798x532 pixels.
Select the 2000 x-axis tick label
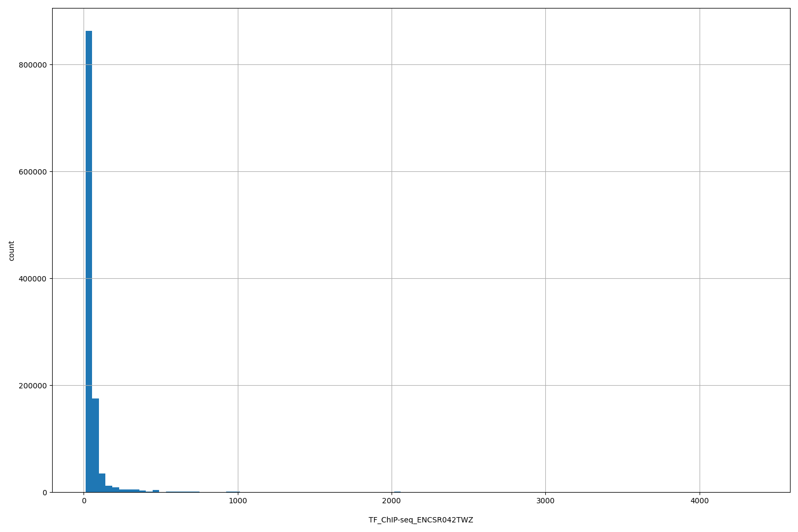tap(392, 501)
